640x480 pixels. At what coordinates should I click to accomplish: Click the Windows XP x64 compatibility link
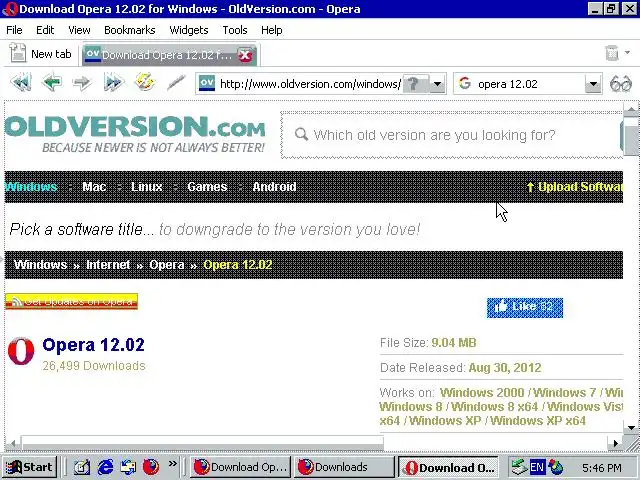click(x=538, y=420)
